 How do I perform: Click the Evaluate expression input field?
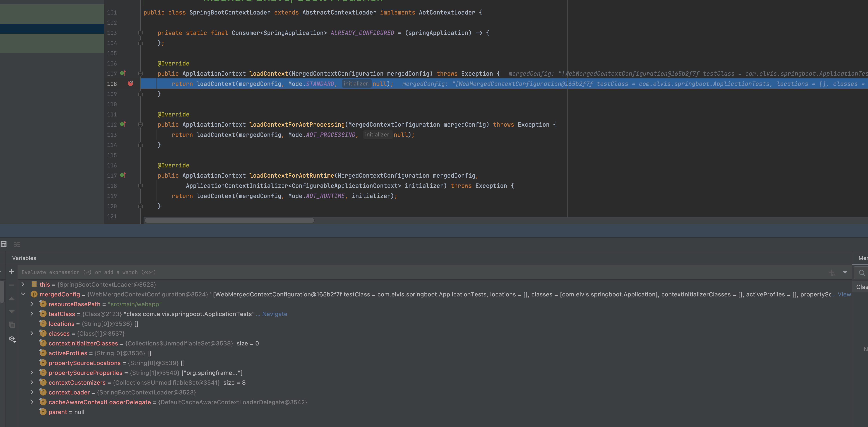pyautogui.click(x=421, y=272)
